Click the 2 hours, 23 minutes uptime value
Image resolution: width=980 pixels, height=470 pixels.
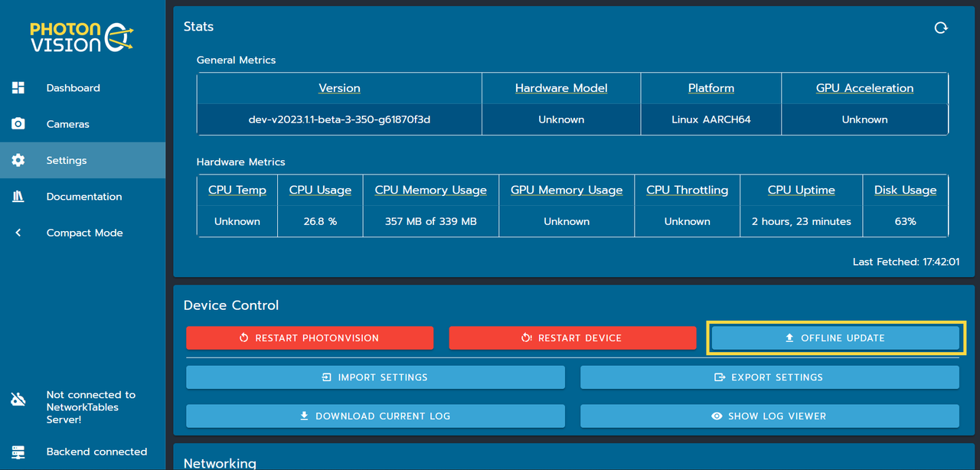click(802, 221)
